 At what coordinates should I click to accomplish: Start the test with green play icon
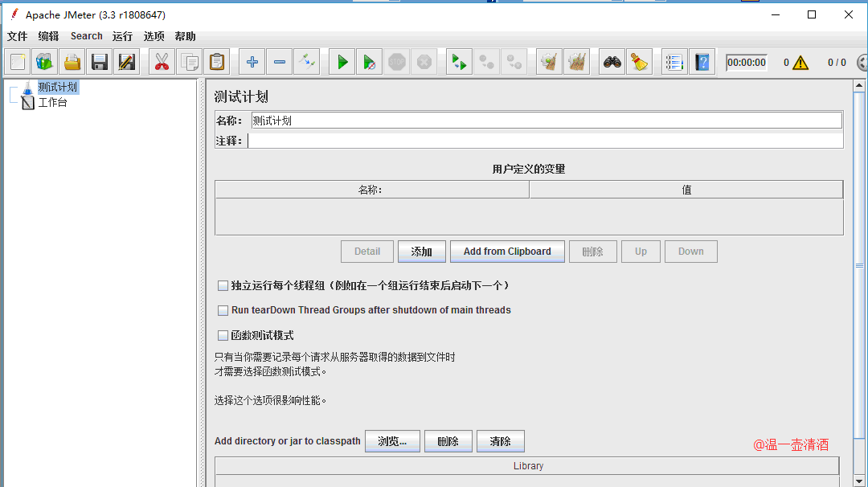pyautogui.click(x=342, y=62)
